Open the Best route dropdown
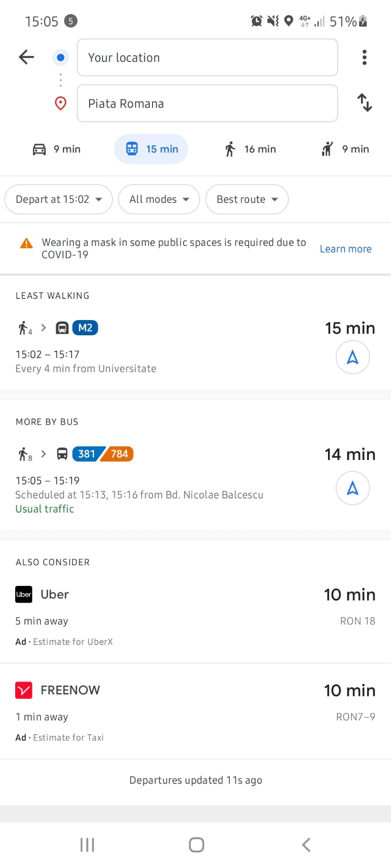The image size is (391, 868). tap(247, 199)
